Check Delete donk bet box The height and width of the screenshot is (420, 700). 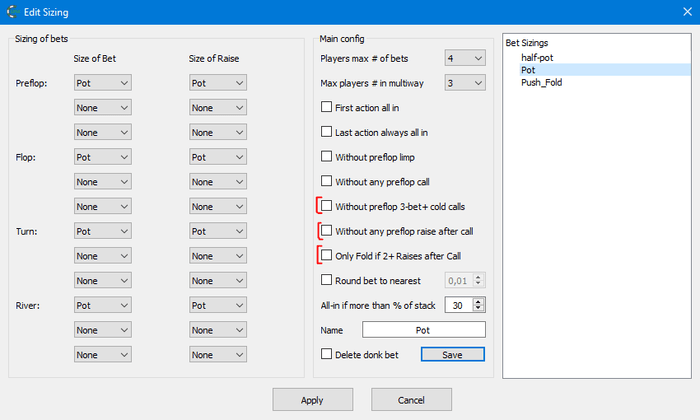[327, 354]
